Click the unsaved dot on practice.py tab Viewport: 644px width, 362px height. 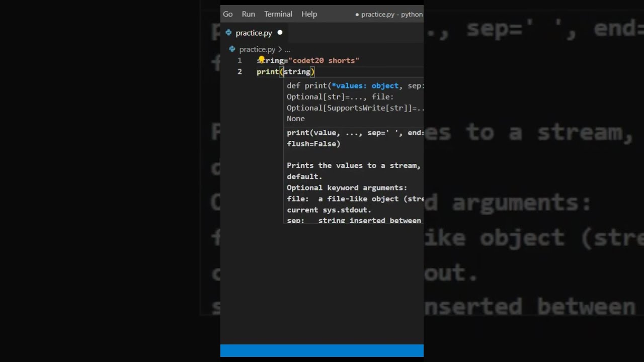280,33
